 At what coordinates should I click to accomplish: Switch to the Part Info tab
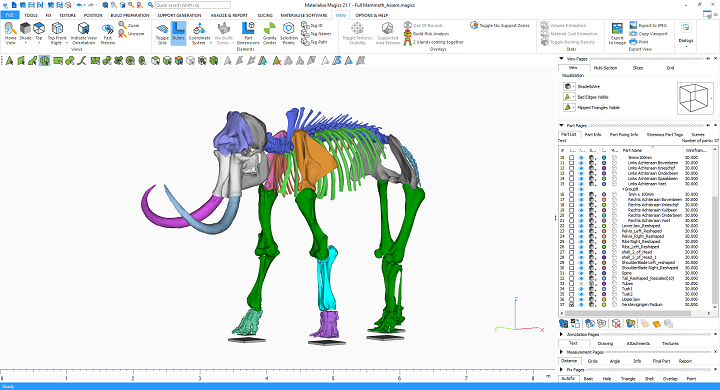tap(593, 135)
